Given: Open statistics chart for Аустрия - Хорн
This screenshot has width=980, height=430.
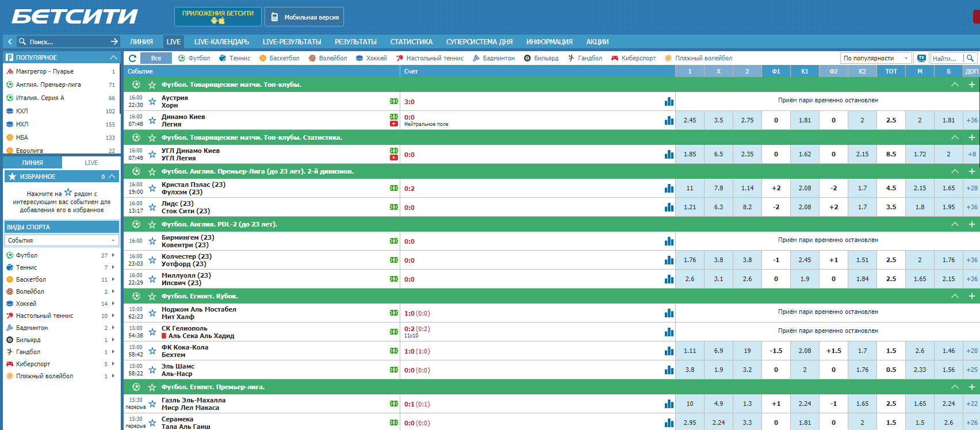Looking at the screenshot, I should (x=669, y=102).
